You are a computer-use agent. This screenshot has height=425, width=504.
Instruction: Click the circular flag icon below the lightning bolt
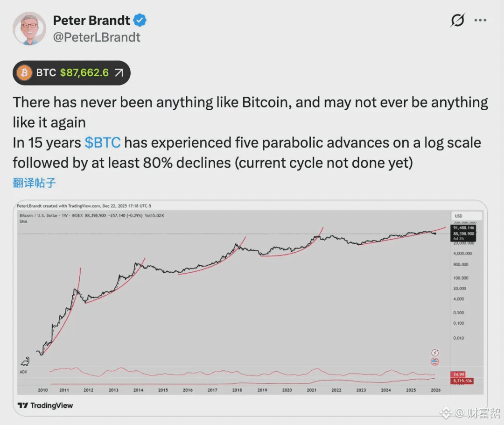pyautogui.click(x=435, y=361)
